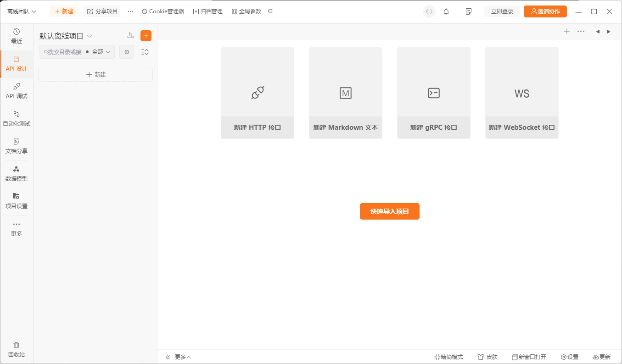
Task: Open the notes icon in top bar
Action: [x=469, y=11]
